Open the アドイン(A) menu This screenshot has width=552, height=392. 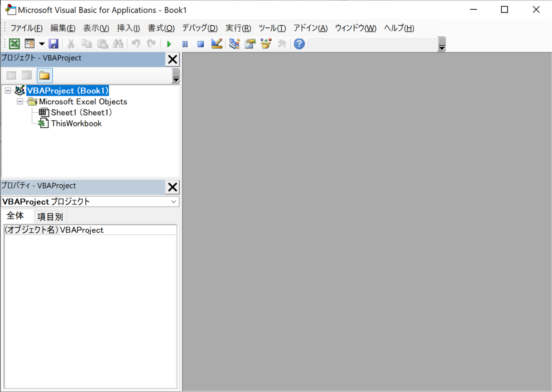310,28
